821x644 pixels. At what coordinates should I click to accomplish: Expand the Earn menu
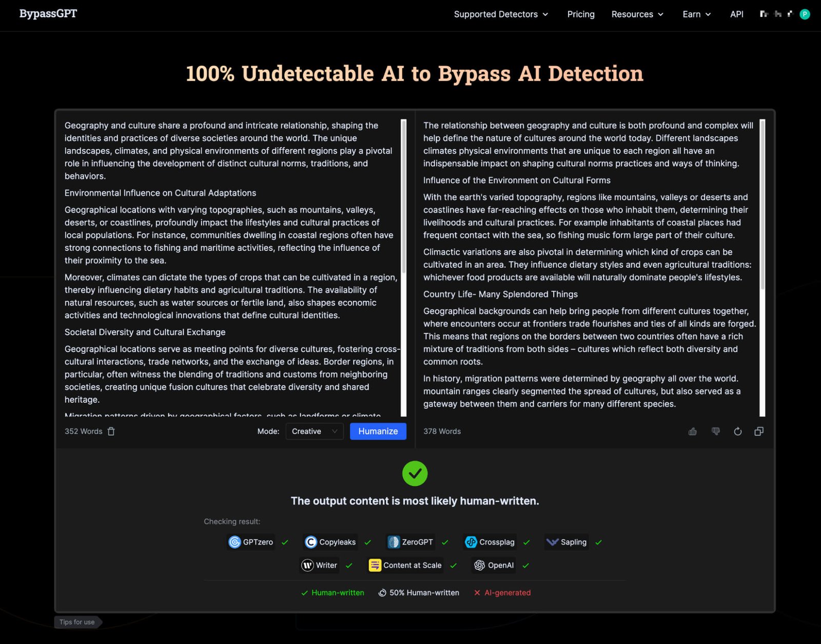[696, 14]
